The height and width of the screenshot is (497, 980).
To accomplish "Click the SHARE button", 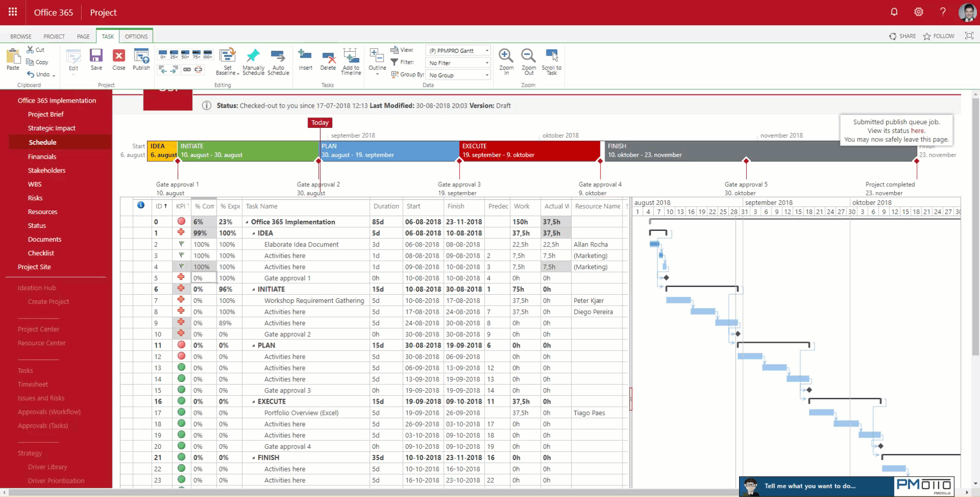I will point(902,36).
